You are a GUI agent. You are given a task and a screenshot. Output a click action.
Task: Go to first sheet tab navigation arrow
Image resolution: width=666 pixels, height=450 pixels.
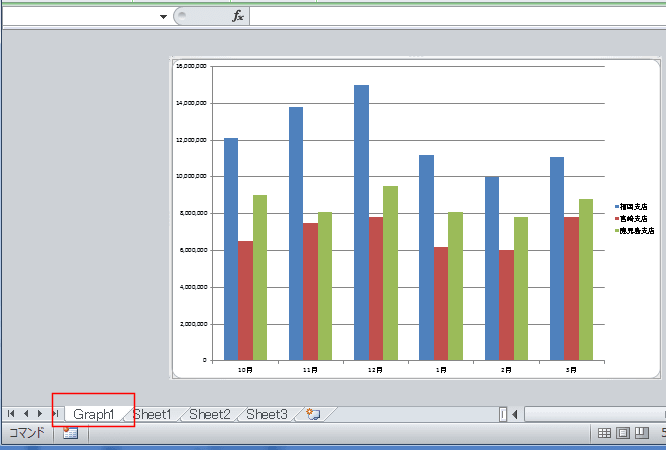[x=11, y=414]
